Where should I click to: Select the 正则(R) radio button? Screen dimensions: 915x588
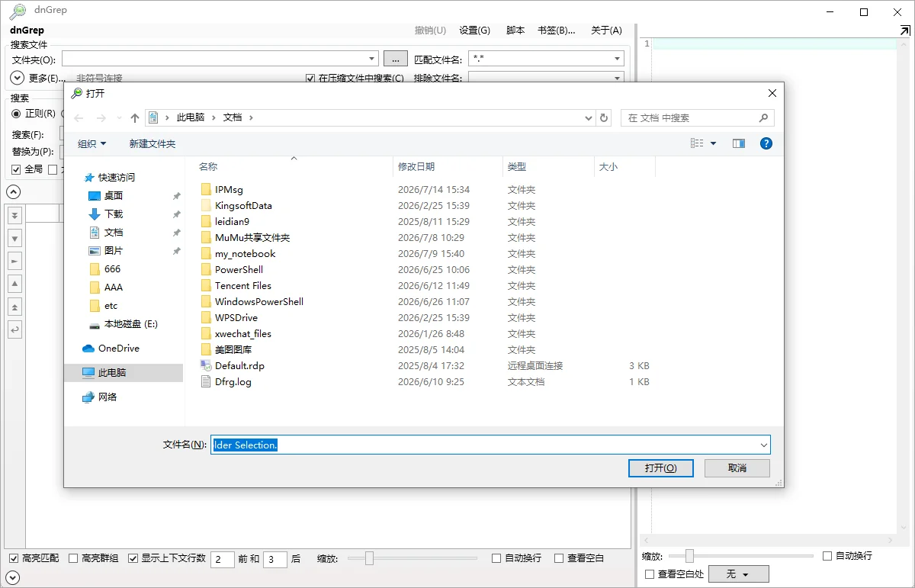tap(16, 114)
